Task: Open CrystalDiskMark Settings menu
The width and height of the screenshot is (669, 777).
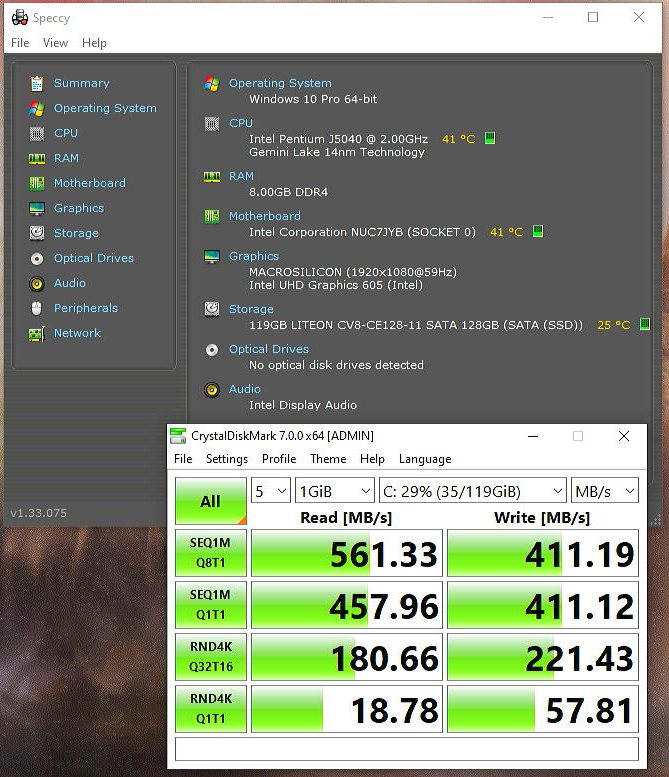Action: (x=227, y=459)
